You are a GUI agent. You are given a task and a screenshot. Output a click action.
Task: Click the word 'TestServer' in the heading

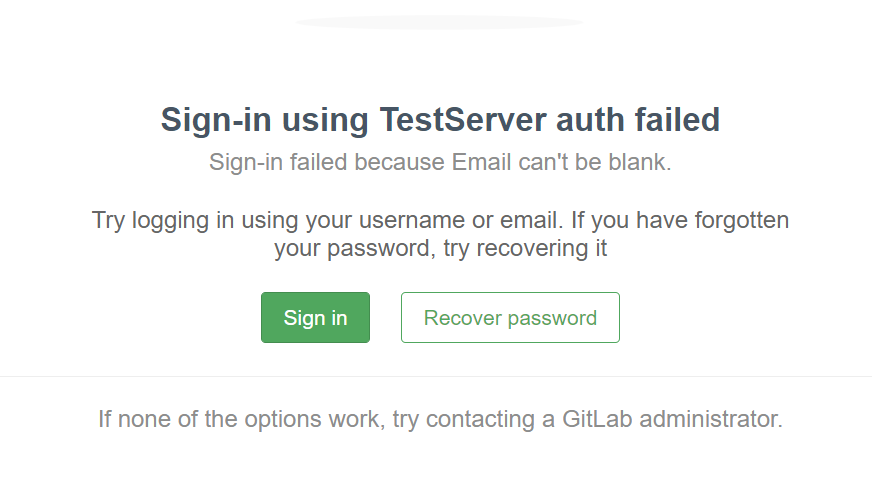(463, 120)
